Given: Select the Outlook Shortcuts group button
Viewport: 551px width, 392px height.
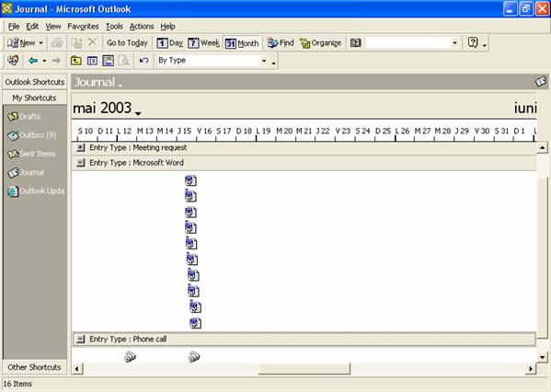Looking at the screenshot, I should [x=34, y=82].
